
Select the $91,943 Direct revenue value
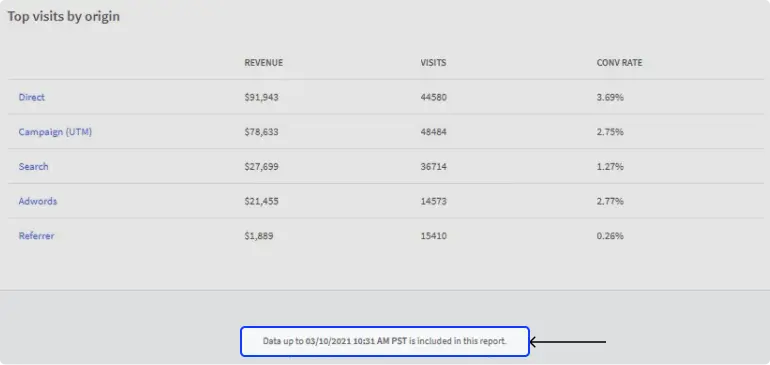[261, 97]
